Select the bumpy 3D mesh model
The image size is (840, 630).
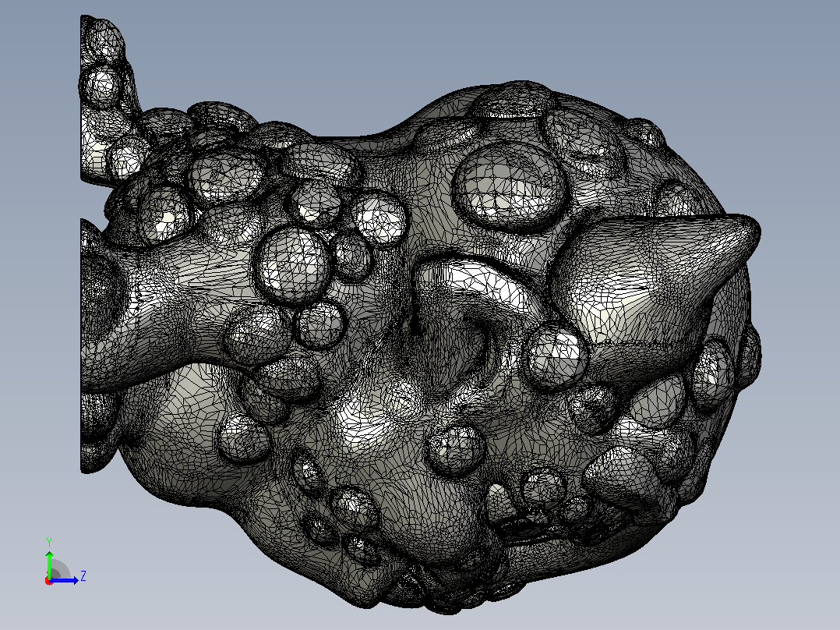[421, 314]
